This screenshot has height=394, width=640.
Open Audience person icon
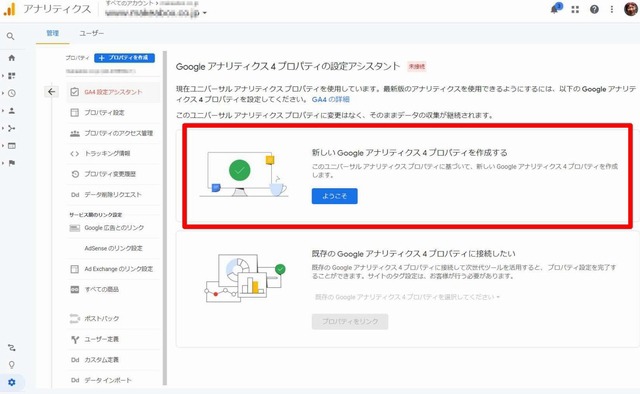pos(11,111)
